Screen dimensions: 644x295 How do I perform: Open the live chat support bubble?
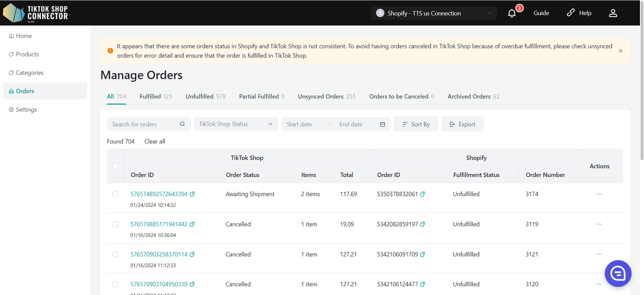click(x=617, y=273)
